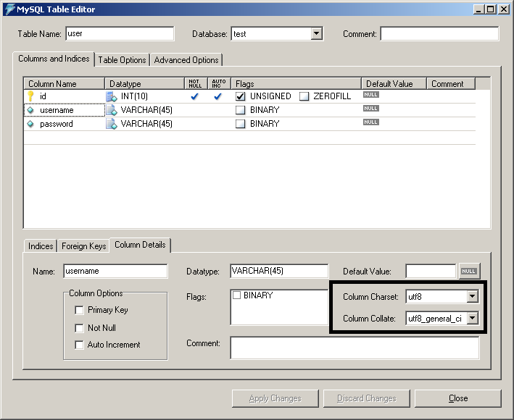Viewport: 514px width, 420px height.
Task: Check BINARY flag in username row
Action: click(240, 110)
